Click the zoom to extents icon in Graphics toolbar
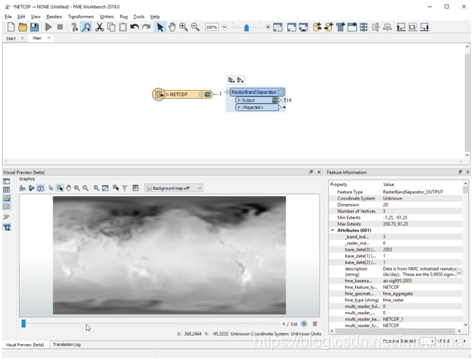473x360 pixels. 105,188
